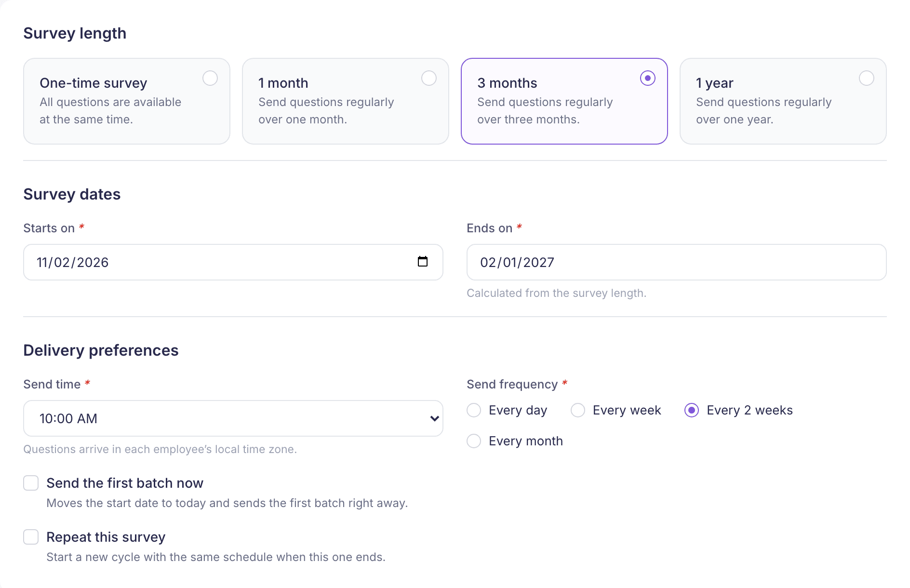The width and height of the screenshot is (910, 588).
Task: Enable Send the first batch now checkbox
Action: (31, 483)
